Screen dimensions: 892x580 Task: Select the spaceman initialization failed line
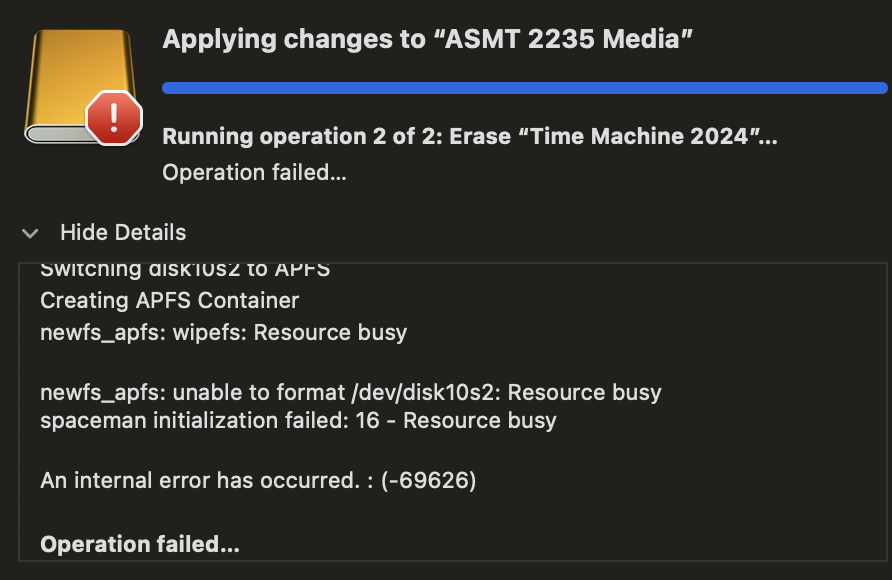coord(298,420)
